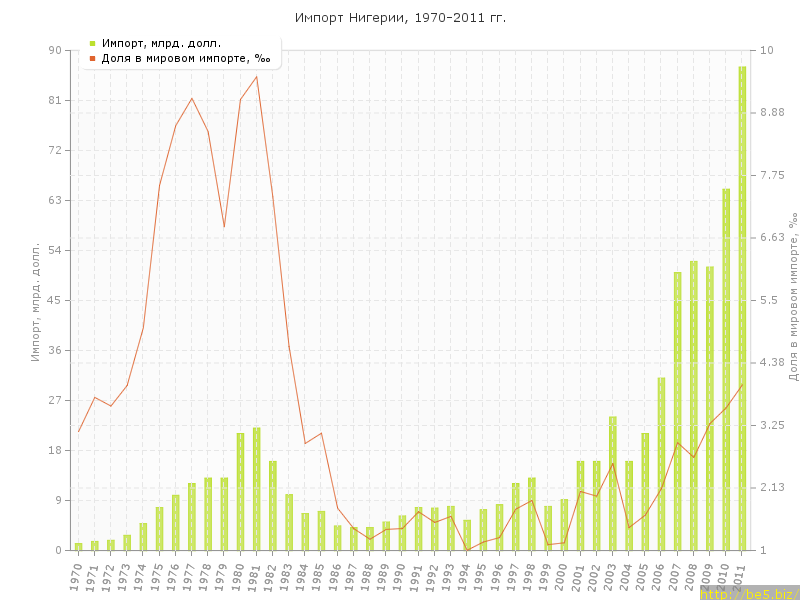Open the be5.biz watermark link
Viewport: 800px width, 600px height.
click(748, 593)
